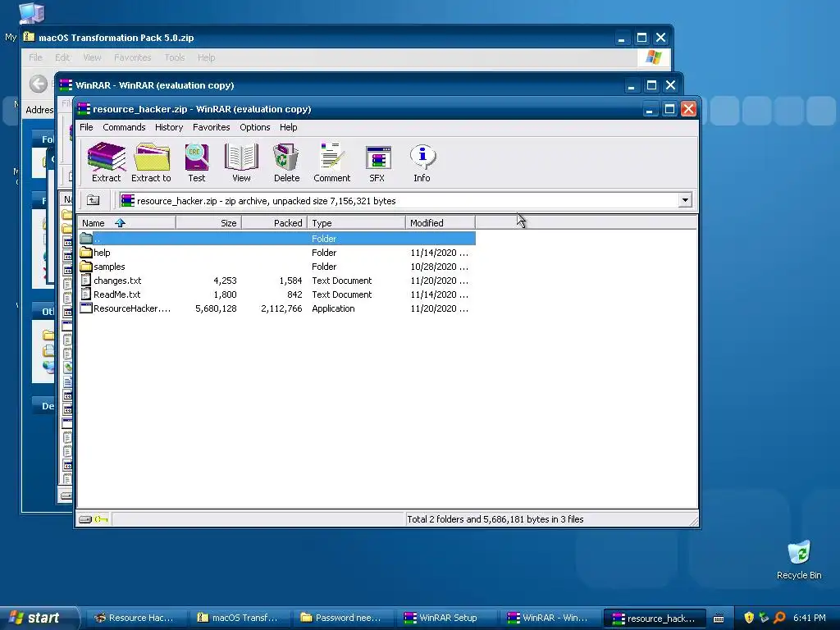Click status bar total bytes text

pyautogui.click(x=495, y=519)
